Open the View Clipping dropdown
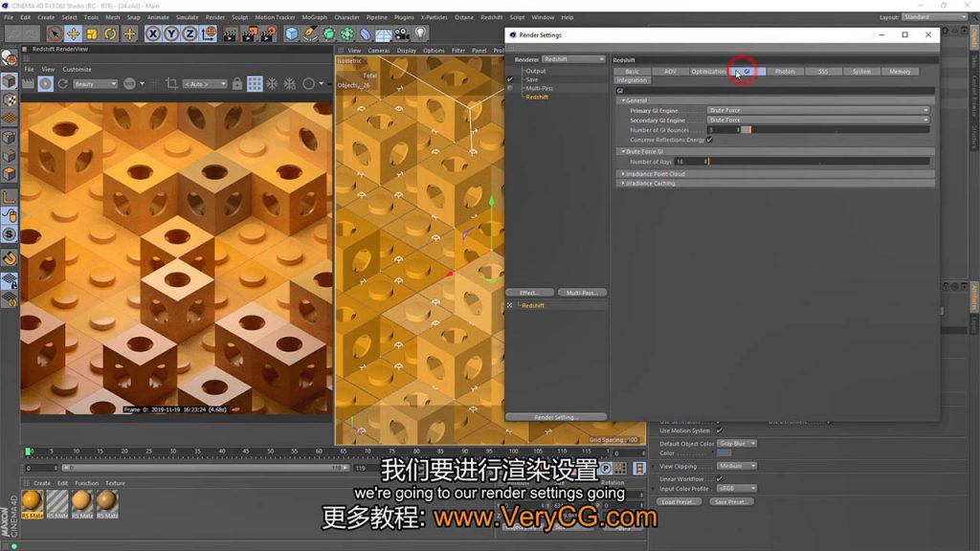The image size is (980, 551). [x=737, y=466]
